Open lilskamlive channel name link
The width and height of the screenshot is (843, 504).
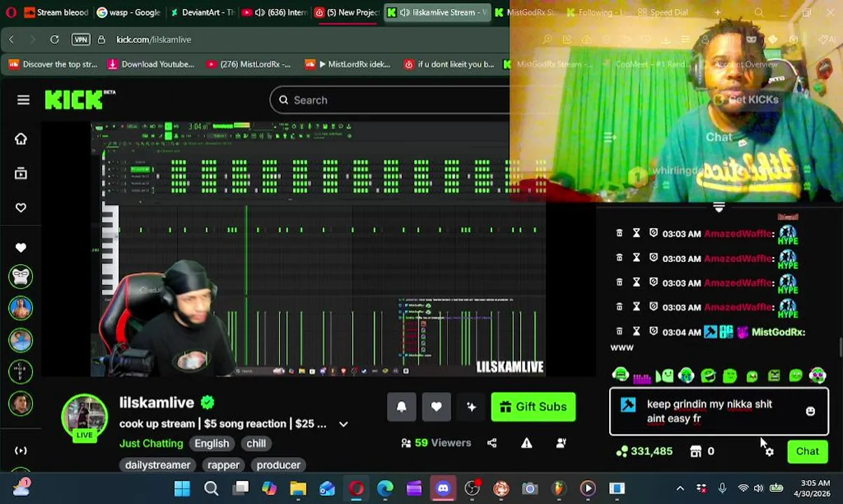pyautogui.click(x=156, y=402)
